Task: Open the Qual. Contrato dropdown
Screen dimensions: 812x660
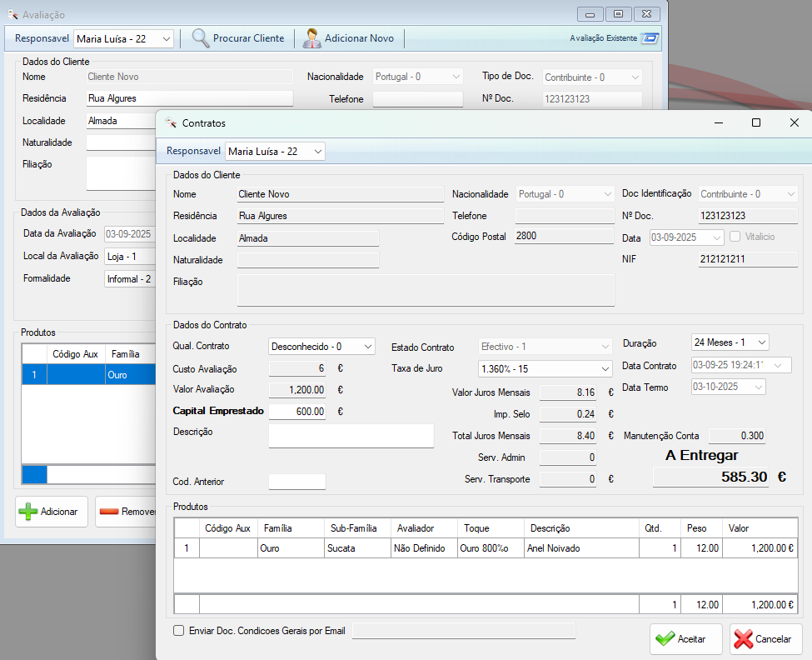Action: 367,346
